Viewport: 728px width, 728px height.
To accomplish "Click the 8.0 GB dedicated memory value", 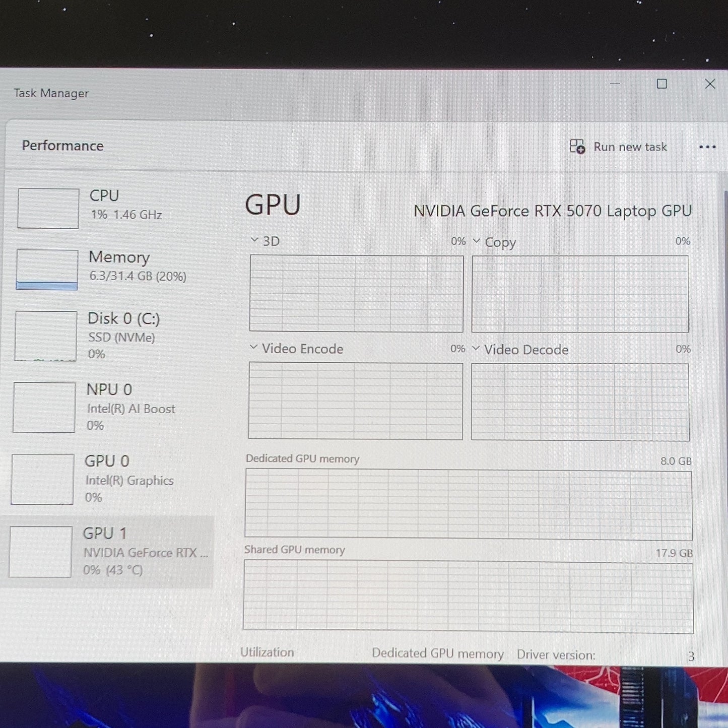I will click(676, 461).
